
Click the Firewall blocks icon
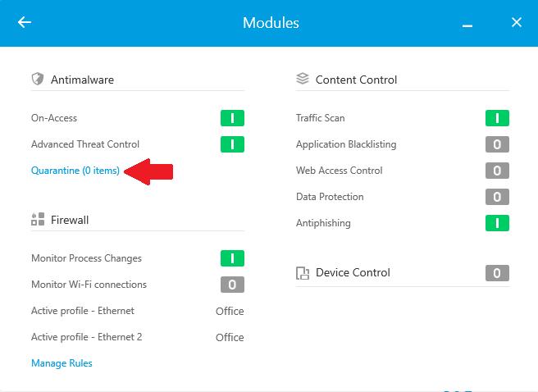point(38,219)
